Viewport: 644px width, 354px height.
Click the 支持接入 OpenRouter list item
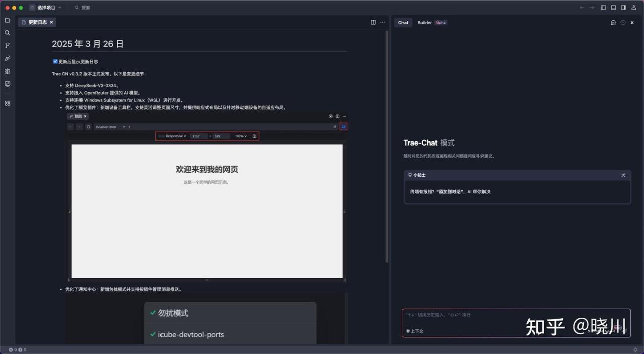click(104, 93)
